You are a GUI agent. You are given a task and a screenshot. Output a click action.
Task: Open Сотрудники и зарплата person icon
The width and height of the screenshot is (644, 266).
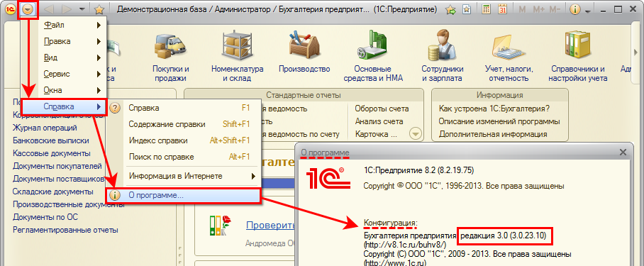[x=442, y=45]
